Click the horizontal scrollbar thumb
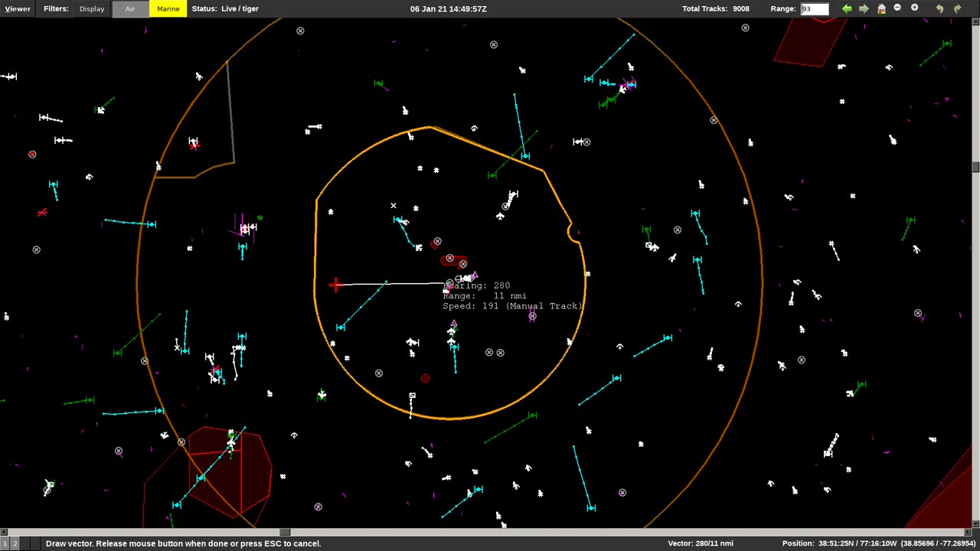 tap(285, 532)
